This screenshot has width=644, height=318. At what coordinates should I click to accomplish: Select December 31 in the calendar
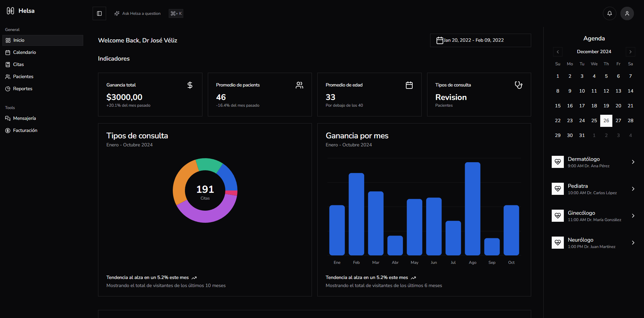click(x=582, y=135)
